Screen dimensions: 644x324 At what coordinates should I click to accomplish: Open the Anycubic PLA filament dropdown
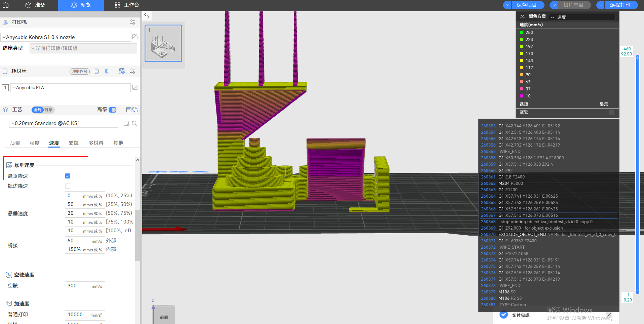71,88
